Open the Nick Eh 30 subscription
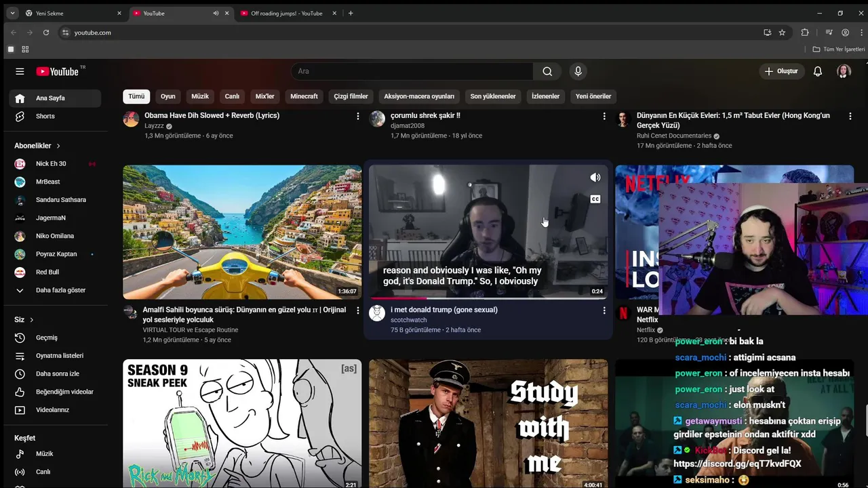The image size is (868, 488). [55, 163]
